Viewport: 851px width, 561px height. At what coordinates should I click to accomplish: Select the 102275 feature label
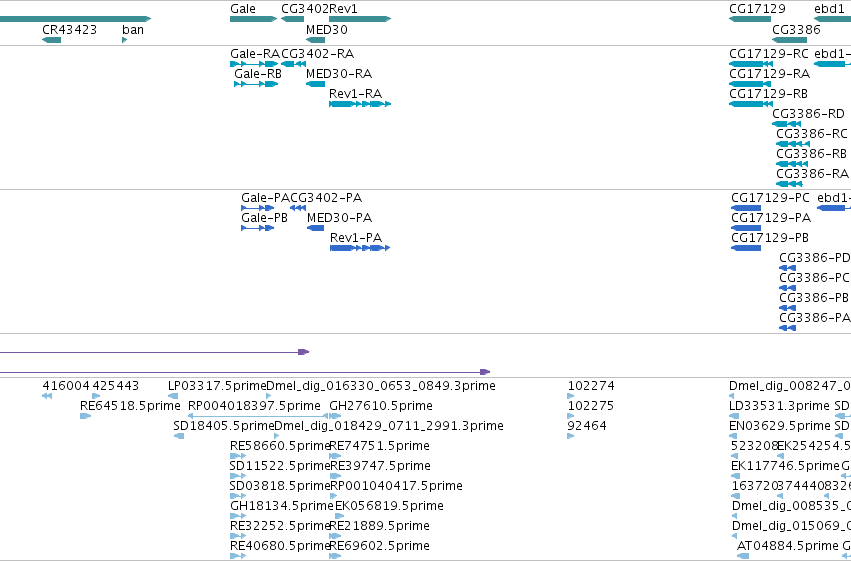pyautogui.click(x=591, y=406)
